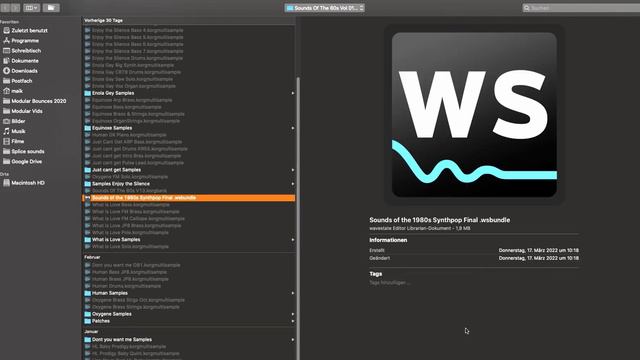
Task: Click the Tags hinzufügen field
Action: click(x=390, y=282)
